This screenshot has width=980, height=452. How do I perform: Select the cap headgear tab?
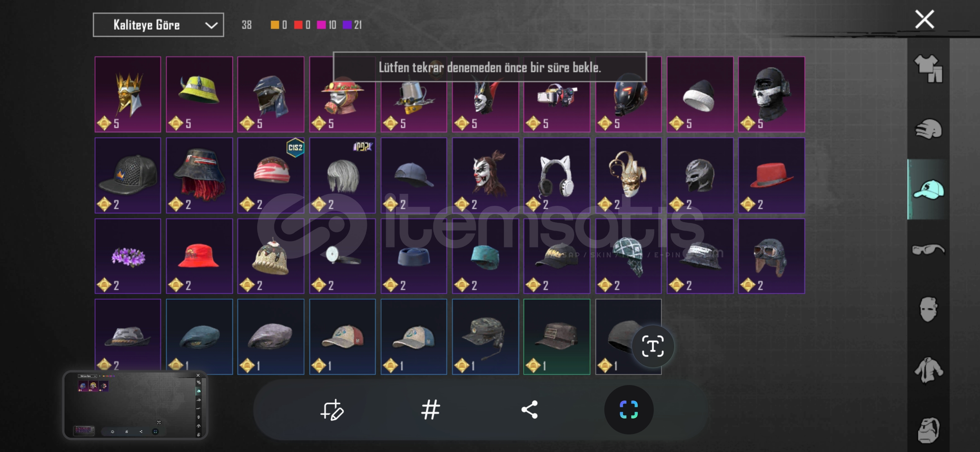(928, 190)
